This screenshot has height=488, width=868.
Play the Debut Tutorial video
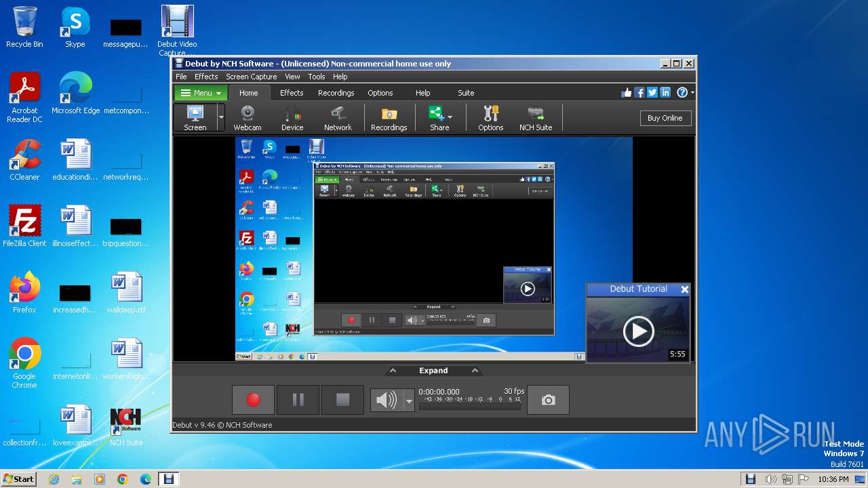(638, 331)
